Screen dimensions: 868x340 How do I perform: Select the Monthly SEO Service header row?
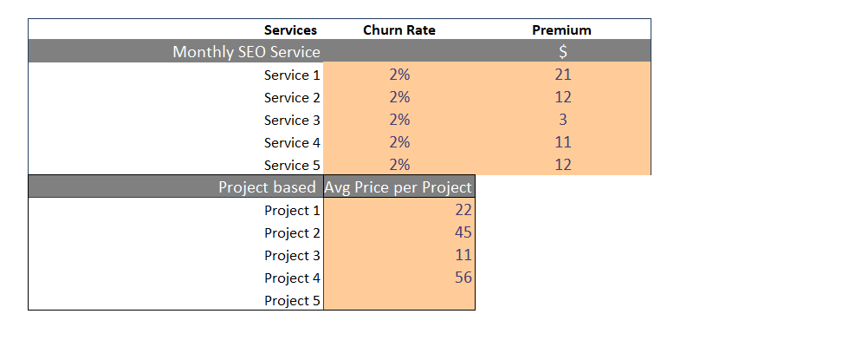[x=340, y=51]
